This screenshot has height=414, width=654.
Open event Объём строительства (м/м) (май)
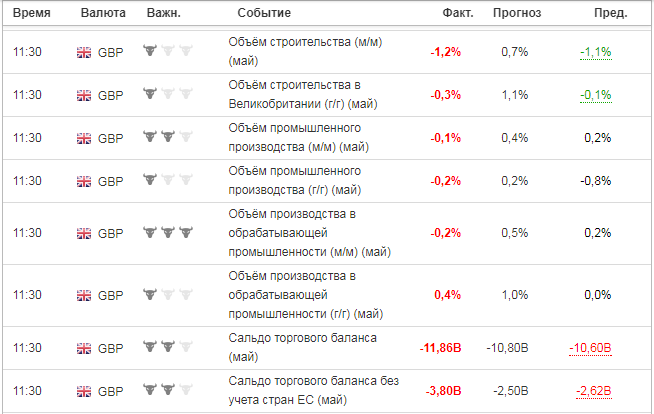coord(305,52)
